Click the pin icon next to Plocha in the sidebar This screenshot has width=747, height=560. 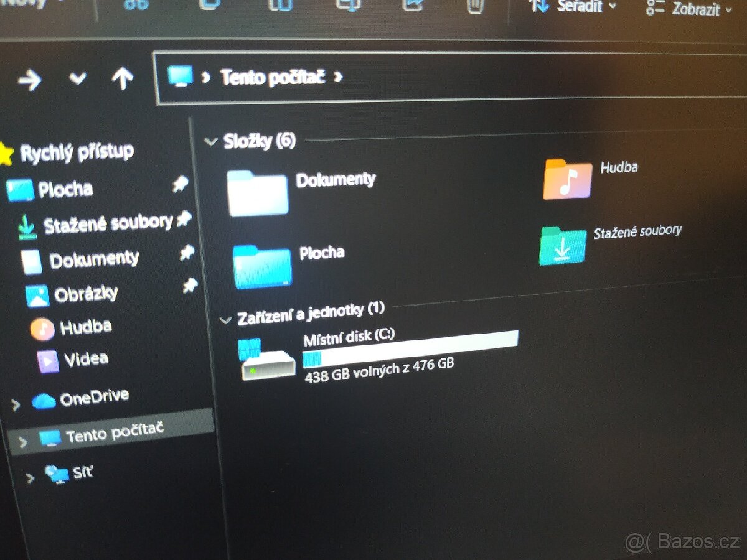coord(181,184)
